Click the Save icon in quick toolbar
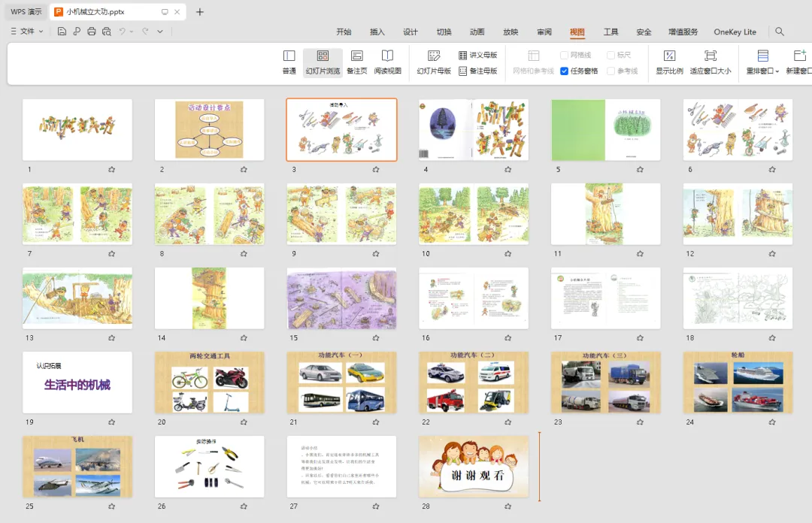The width and height of the screenshot is (812, 523). (x=62, y=32)
